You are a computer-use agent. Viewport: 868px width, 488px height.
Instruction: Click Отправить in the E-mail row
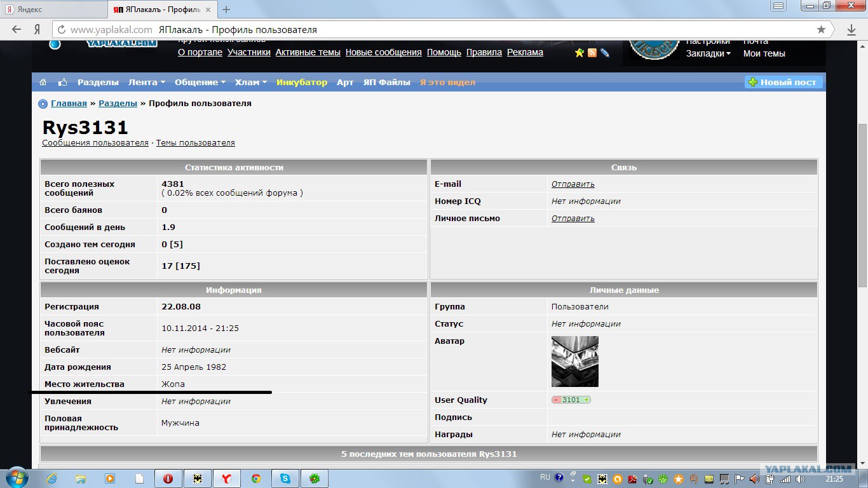click(x=573, y=184)
